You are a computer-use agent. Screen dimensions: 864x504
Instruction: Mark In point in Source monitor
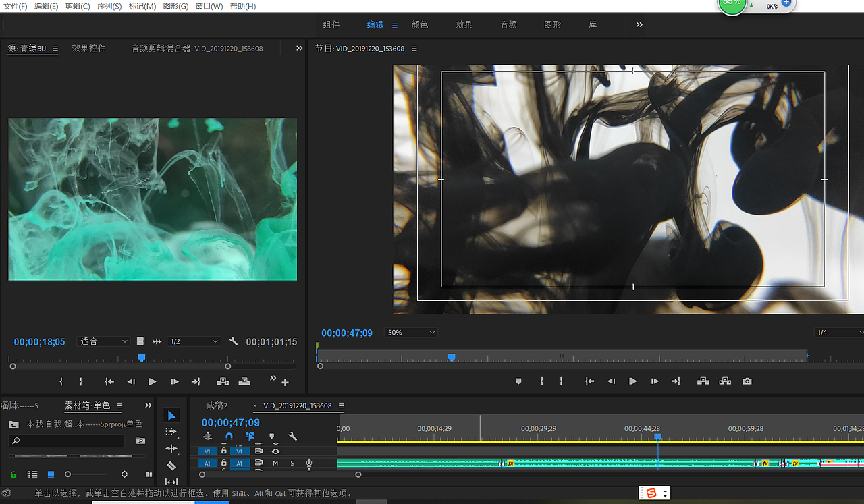(61, 382)
